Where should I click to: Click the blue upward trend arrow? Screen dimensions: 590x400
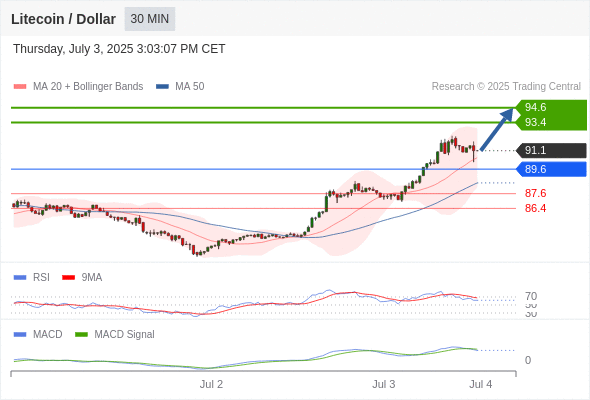point(497,129)
